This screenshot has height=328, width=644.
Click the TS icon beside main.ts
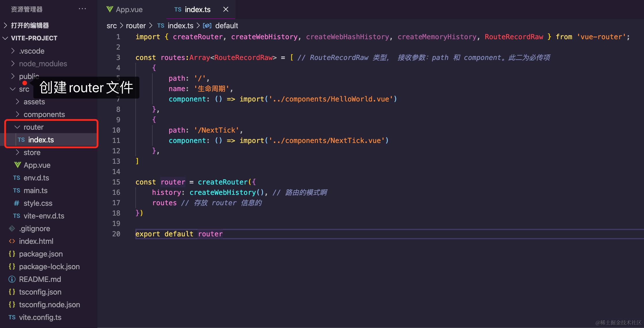click(x=16, y=191)
